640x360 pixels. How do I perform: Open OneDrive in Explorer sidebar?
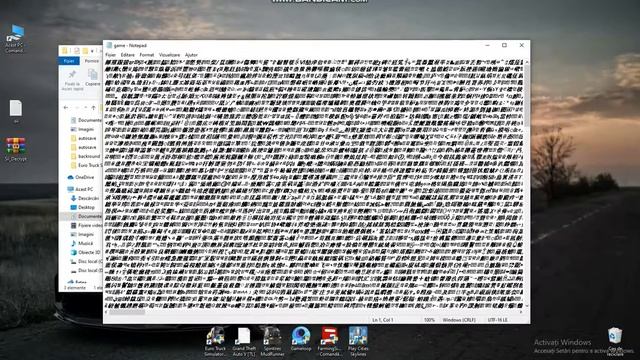coord(81,177)
